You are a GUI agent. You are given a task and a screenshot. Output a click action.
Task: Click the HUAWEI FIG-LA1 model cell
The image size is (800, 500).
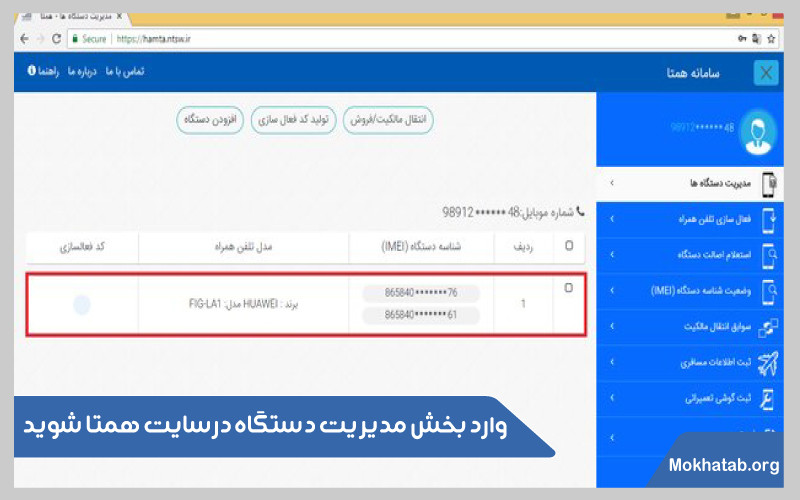point(243,304)
